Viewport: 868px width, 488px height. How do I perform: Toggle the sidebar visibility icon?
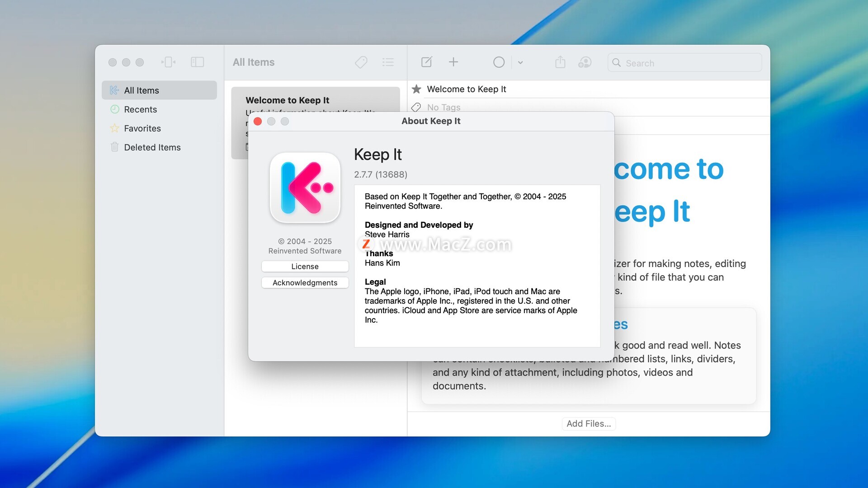197,62
